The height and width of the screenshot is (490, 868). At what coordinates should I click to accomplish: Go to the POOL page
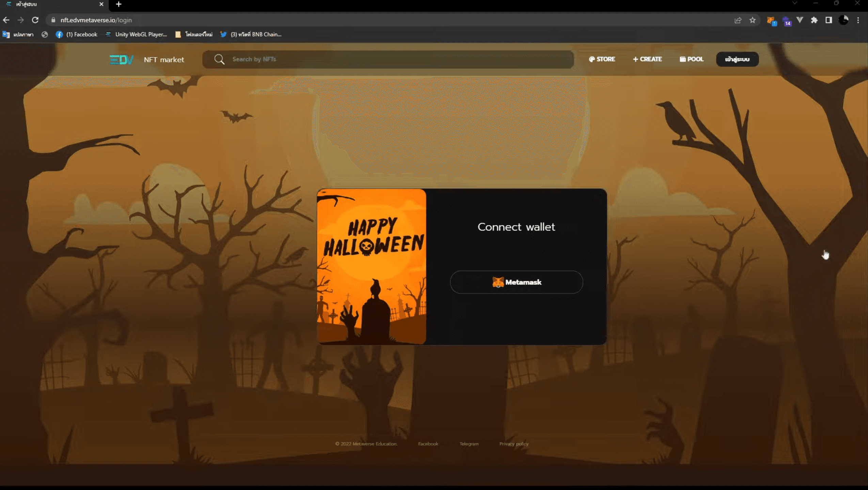[692, 59]
